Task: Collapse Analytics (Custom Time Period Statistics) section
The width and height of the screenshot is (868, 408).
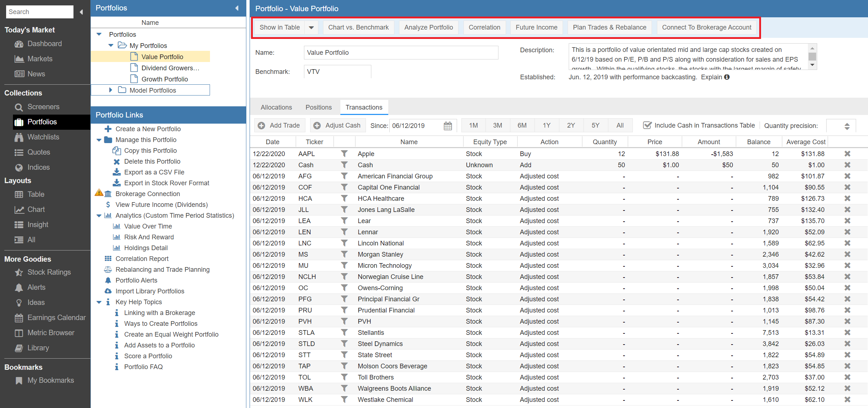Action: pyautogui.click(x=99, y=216)
